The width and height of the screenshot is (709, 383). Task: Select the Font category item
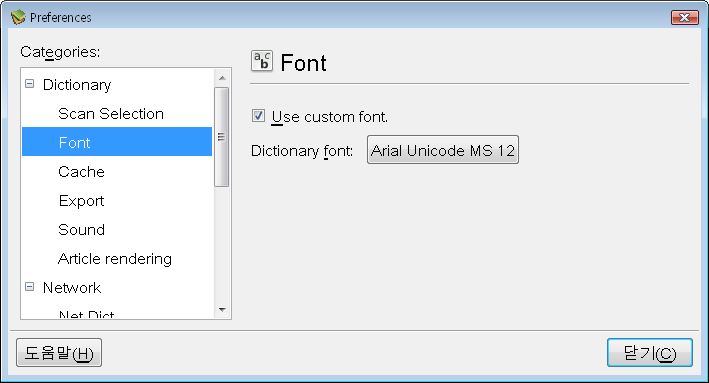117,142
